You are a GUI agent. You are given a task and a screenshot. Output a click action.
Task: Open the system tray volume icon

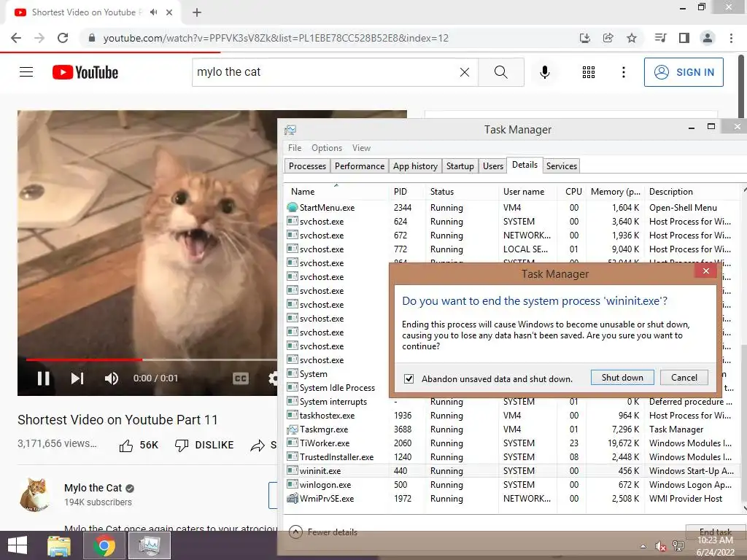point(660,545)
